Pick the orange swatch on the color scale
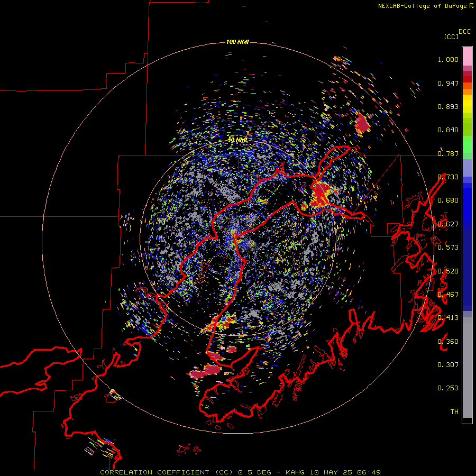The height and width of the screenshot is (476, 476). point(467,91)
